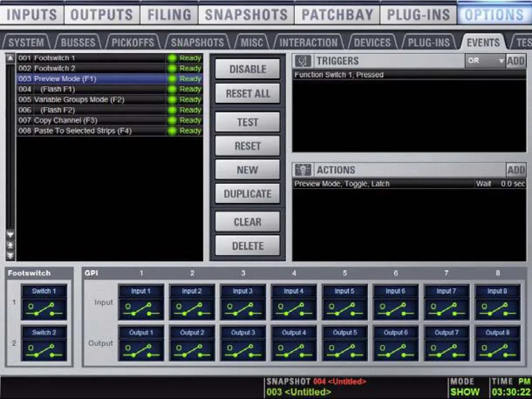
Task: Select event 008 Paste To Selected Strips (F4)
Action: [x=110, y=131]
